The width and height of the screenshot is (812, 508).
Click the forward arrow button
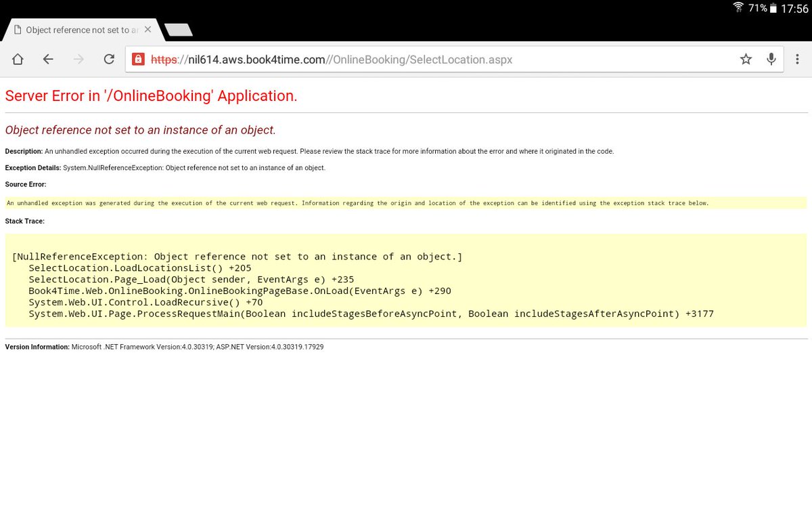78,60
